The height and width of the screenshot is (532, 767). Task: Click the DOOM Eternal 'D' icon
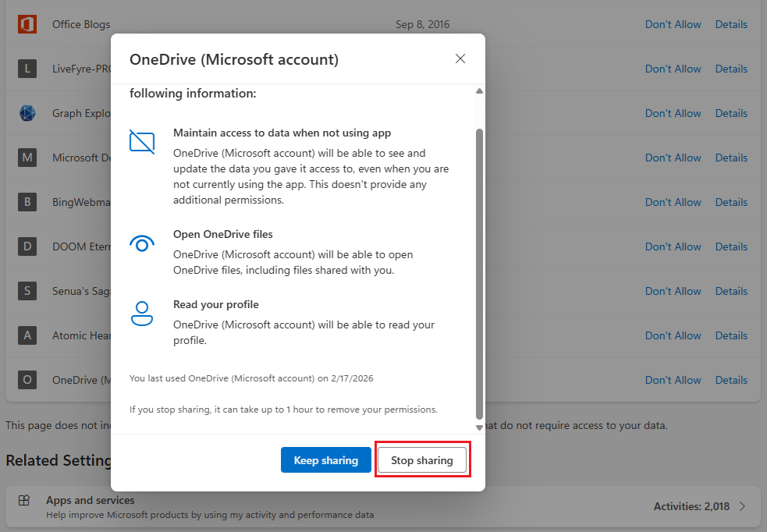coord(27,246)
